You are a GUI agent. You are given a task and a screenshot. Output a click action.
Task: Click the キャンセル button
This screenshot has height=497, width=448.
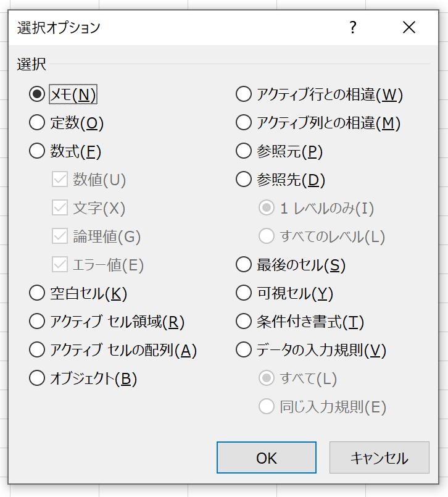click(380, 457)
